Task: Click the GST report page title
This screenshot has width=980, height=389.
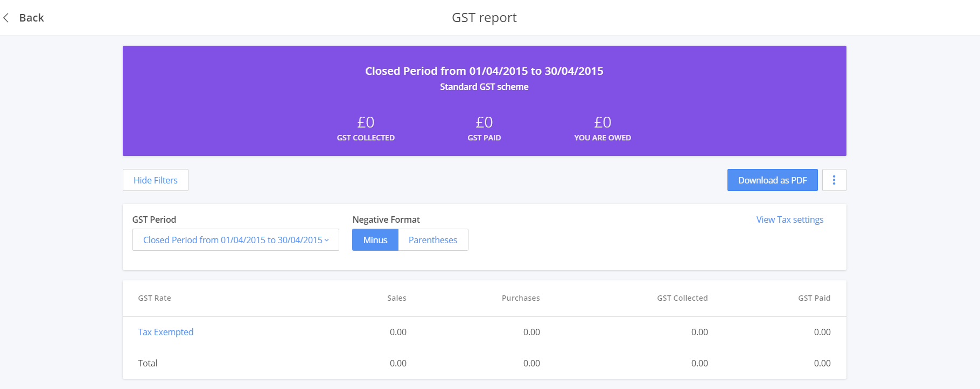Action: tap(484, 18)
